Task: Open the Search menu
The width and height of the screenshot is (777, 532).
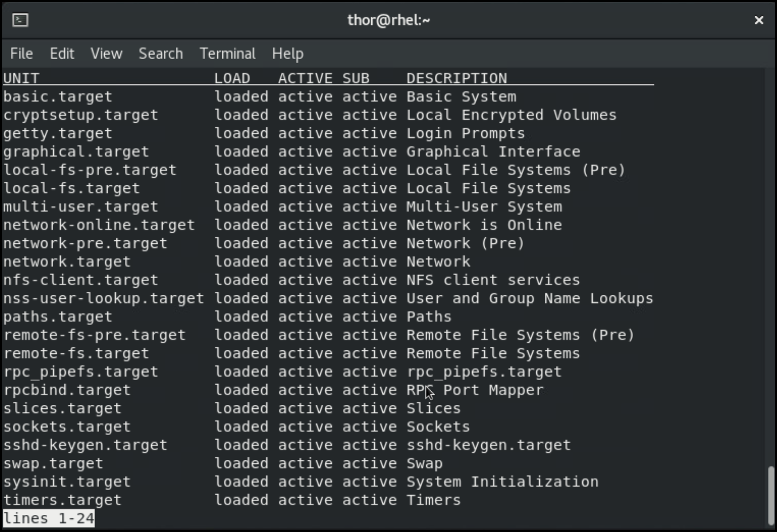Action: tap(161, 54)
